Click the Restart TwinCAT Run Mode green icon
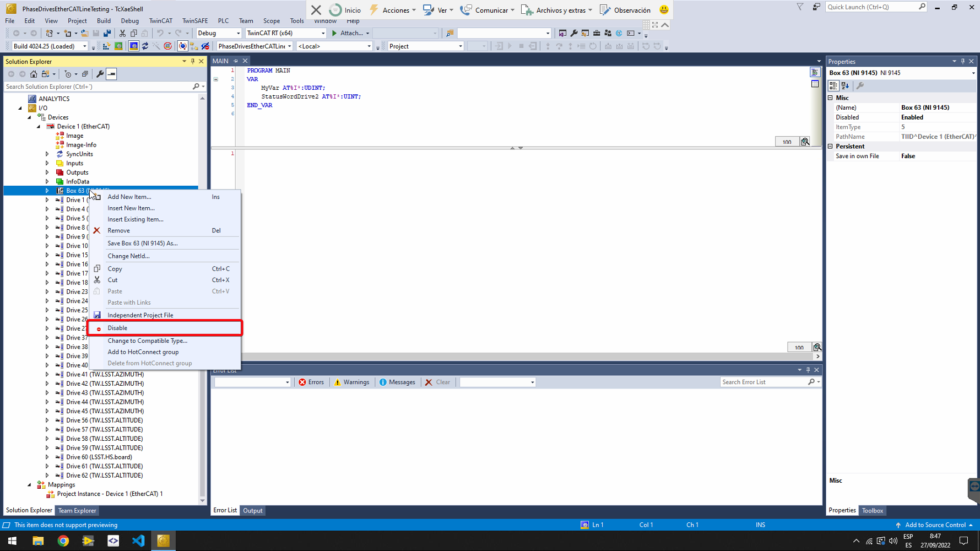This screenshot has width=980, height=551. click(x=118, y=46)
